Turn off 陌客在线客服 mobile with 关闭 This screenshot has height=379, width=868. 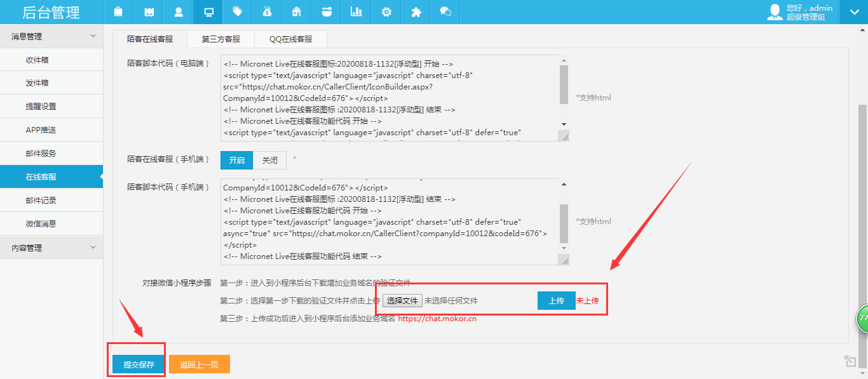(270, 160)
